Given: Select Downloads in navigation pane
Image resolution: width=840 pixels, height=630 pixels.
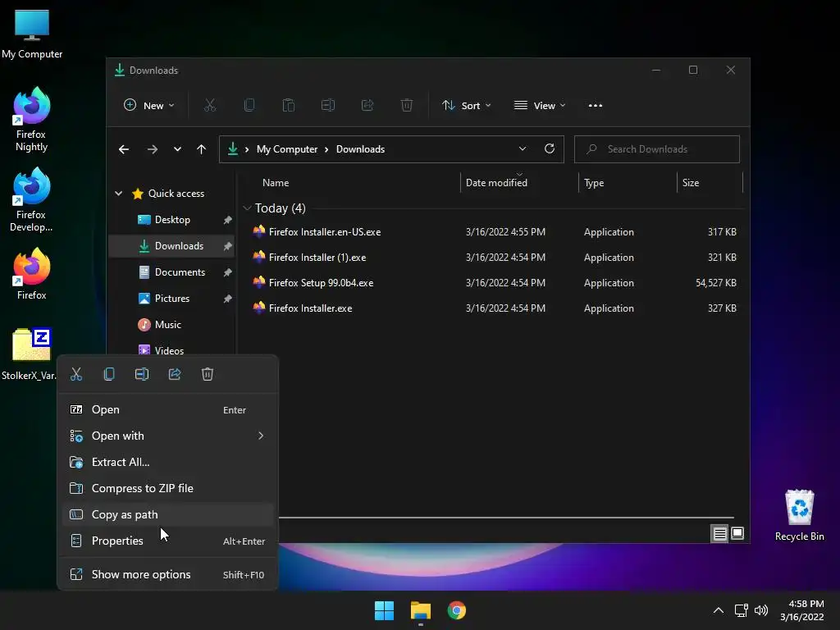Looking at the screenshot, I should tap(172, 246).
